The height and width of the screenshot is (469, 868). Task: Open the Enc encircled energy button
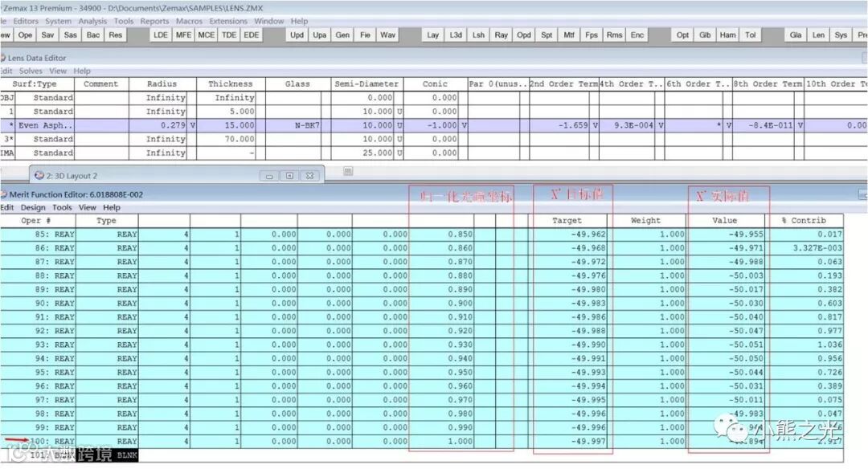point(637,35)
